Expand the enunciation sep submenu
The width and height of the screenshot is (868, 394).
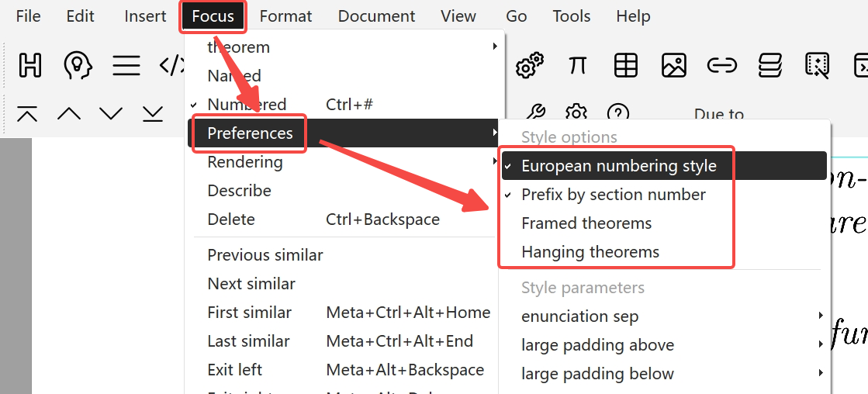pos(664,316)
